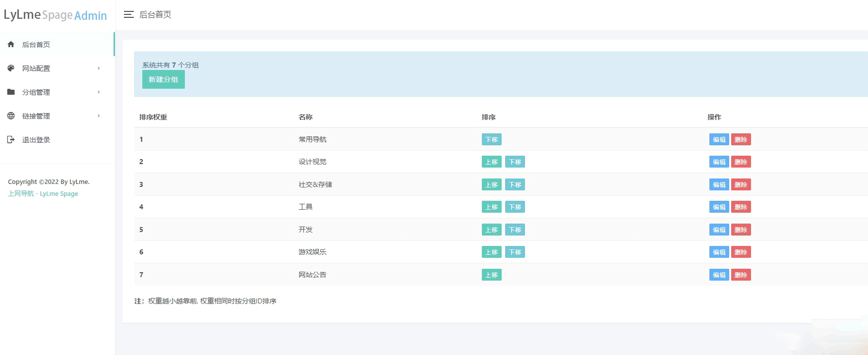Move 常用导航 down with 下移
868x355 pixels.
492,139
